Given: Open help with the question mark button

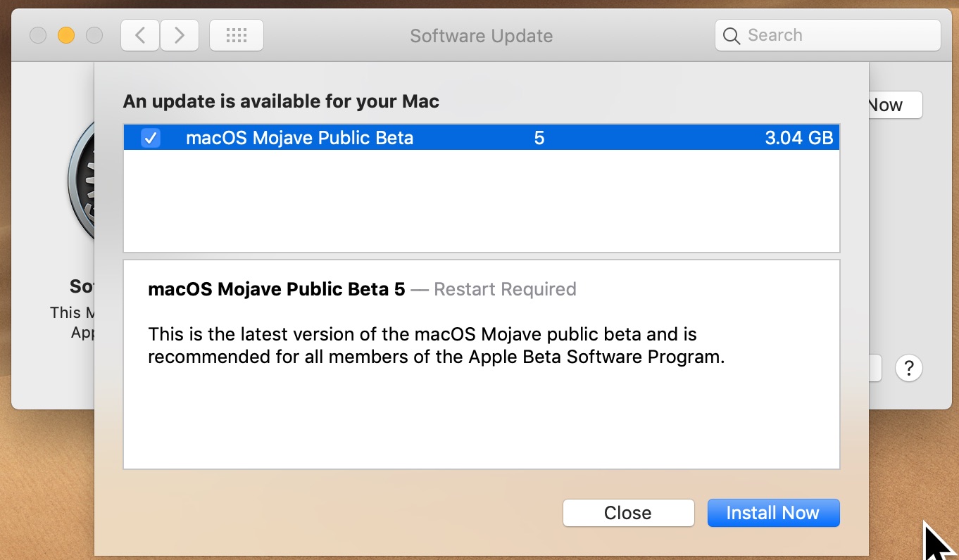Looking at the screenshot, I should click(x=909, y=368).
